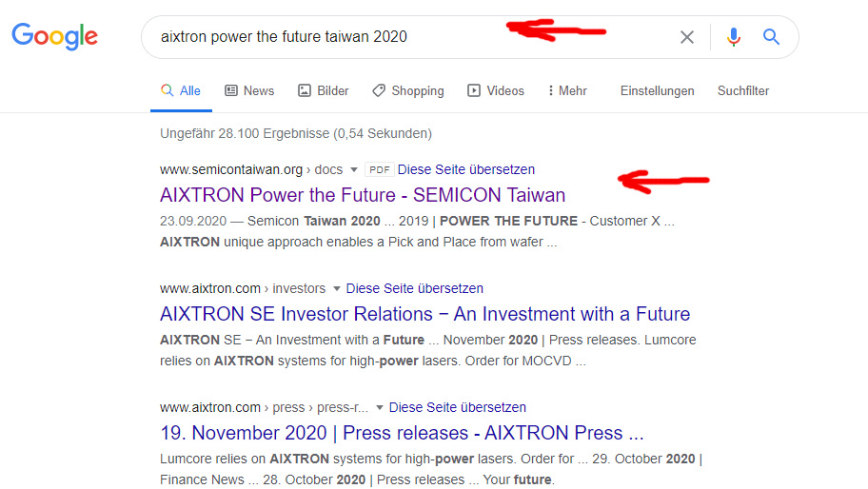Open Einstellungen settings menu
The width and height of the screenshot is (868, 489).
coord(657,90)
